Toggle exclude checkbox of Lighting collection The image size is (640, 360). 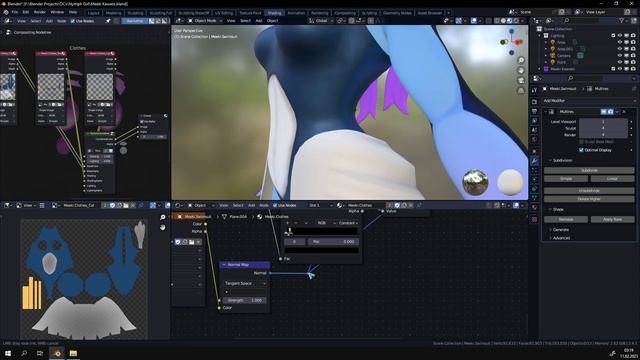[613, 36]
